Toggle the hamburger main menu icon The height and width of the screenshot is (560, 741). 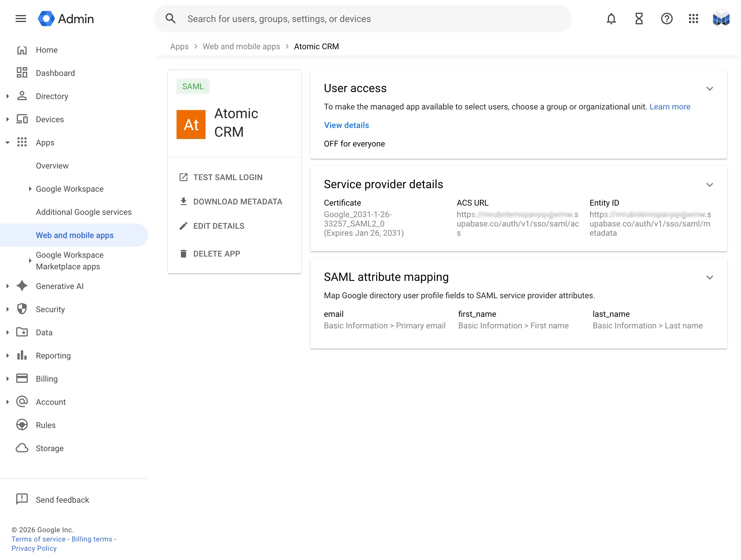coord(21,19)
